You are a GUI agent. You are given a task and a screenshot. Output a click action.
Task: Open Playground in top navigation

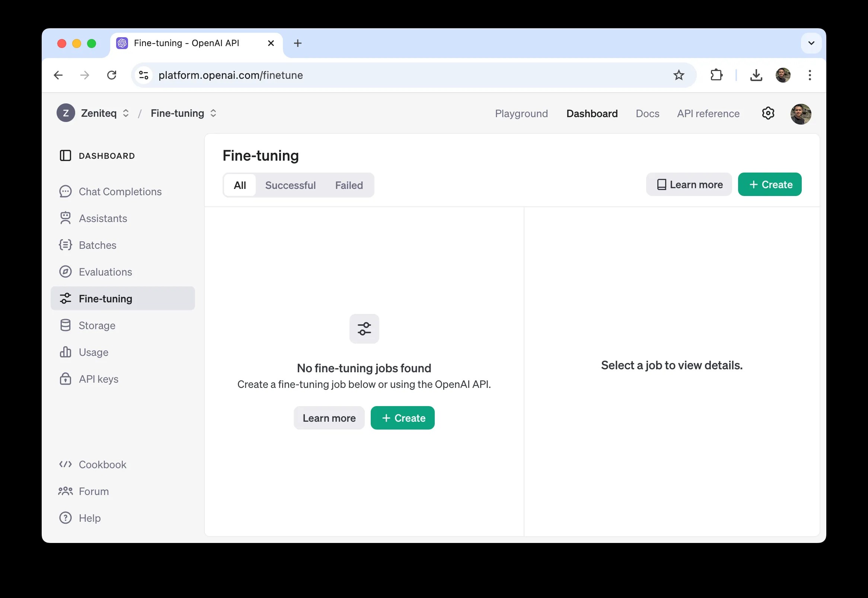(x=521, y=113)
